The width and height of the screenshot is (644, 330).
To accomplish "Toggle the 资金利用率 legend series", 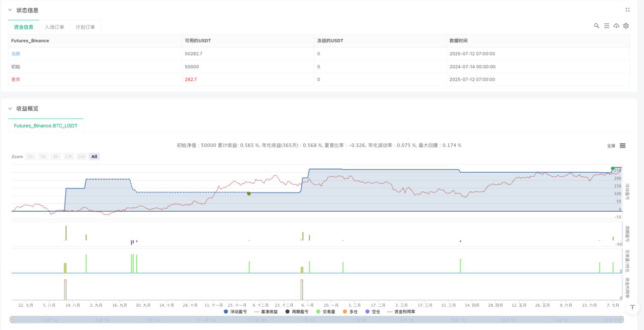I will [x=401, y=312].
